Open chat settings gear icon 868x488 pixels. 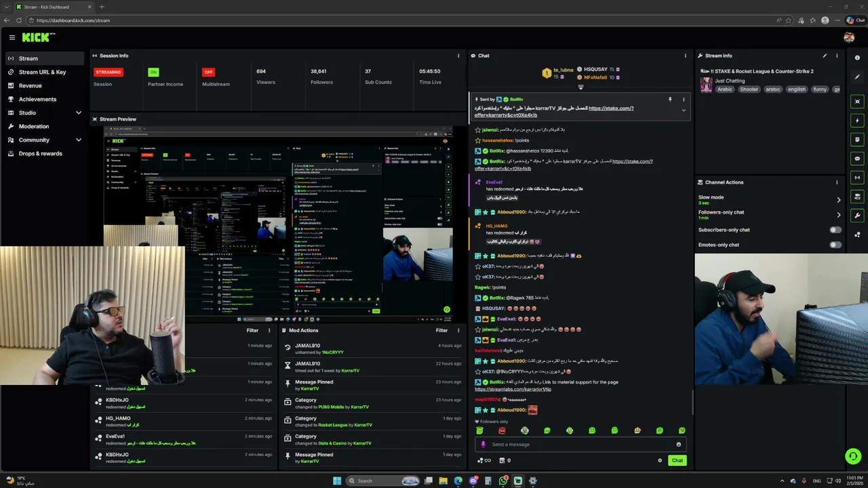click(660, 461)
